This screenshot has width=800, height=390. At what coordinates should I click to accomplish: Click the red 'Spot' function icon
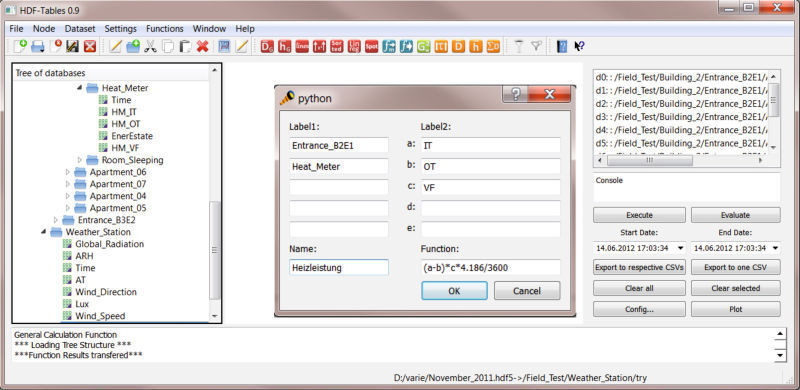coord(371,46)
